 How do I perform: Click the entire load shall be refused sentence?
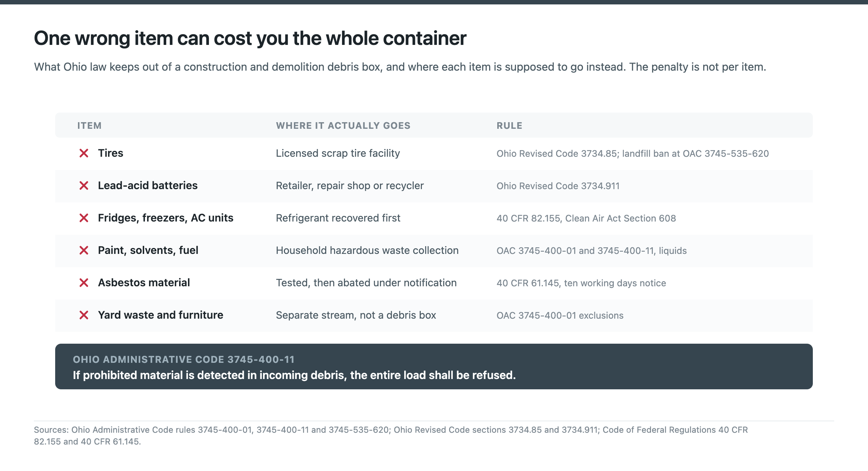click(294, 375)
